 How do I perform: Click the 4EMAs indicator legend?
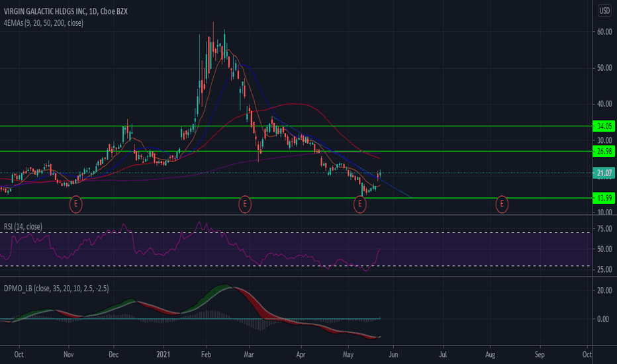coord(43,23)
